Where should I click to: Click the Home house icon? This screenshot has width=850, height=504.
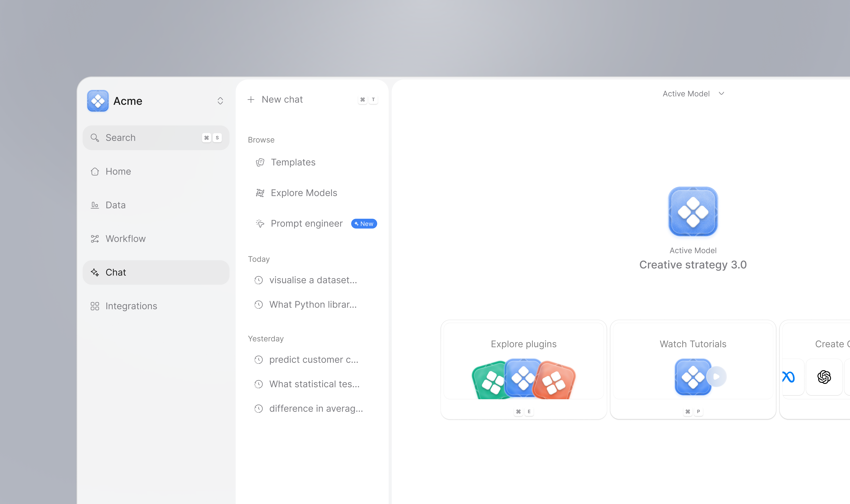95,171
